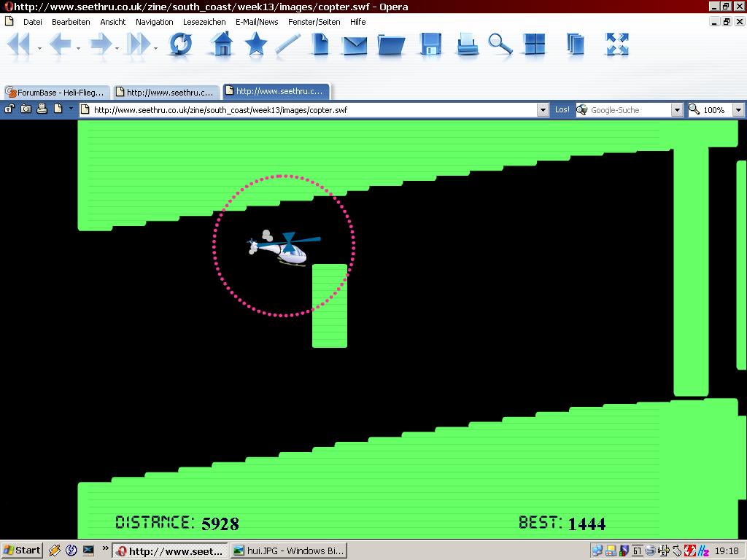Image resolution: width=747 pixels, height=560 pixels.
Task: Open the Opera taskbar window button
Action: (170, 551)
